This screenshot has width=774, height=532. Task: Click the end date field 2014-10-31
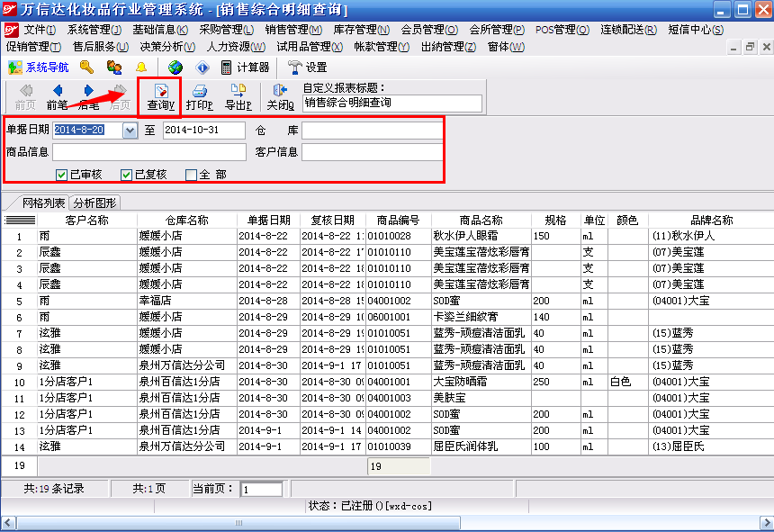point(204,131)
